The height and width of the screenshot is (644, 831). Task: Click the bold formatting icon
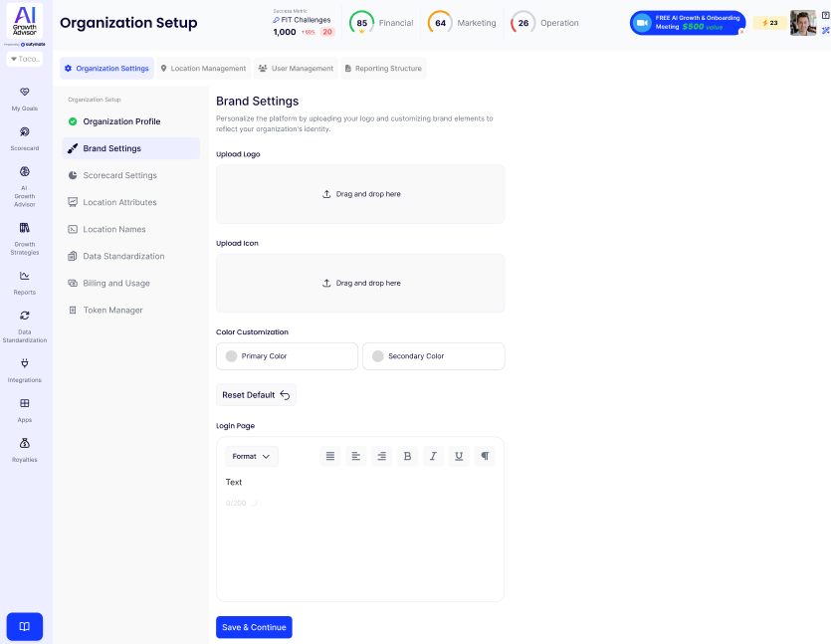point(407,456)
